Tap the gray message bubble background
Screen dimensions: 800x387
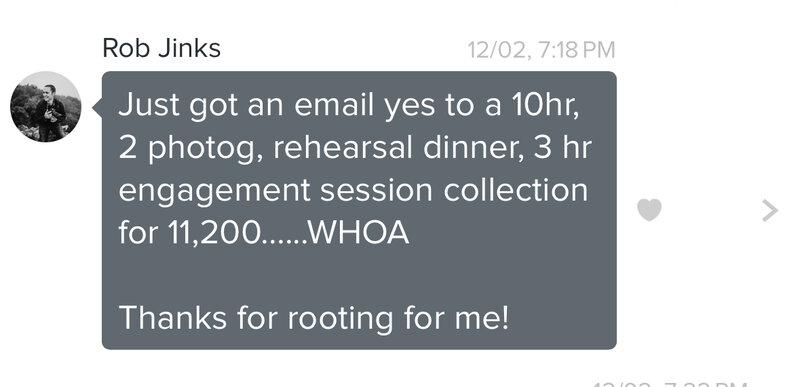click(x=359, y=210)
